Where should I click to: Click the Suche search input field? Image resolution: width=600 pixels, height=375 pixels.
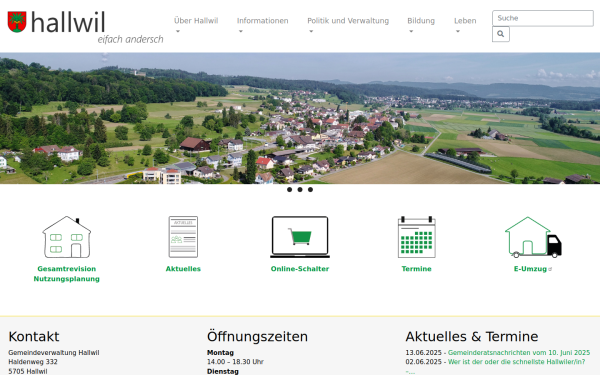pos(543,18)
